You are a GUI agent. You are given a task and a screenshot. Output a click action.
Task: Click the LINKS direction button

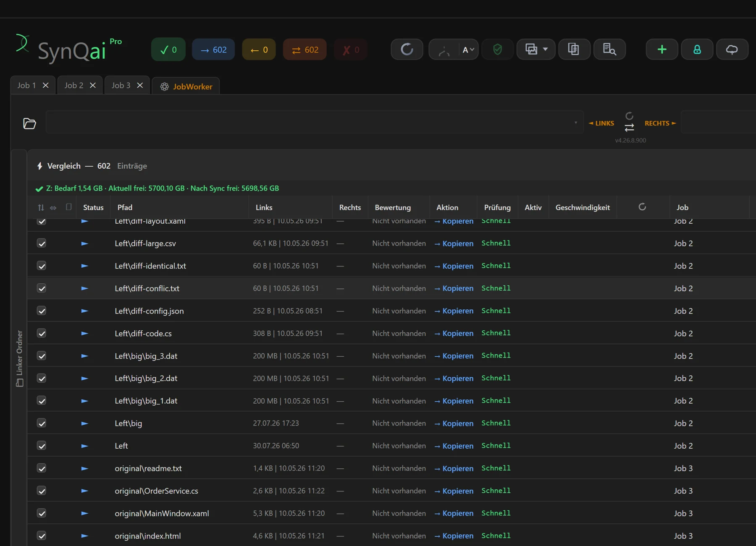tap(601, 123)
